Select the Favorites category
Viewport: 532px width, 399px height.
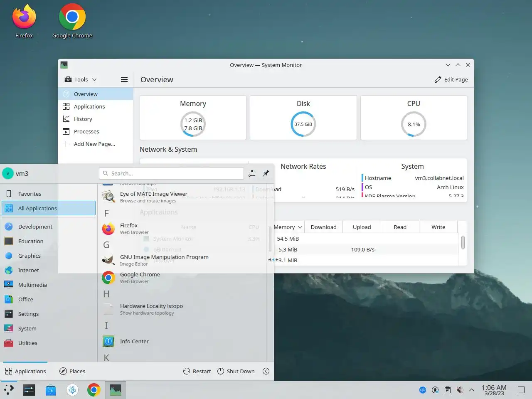coord(49,194)
